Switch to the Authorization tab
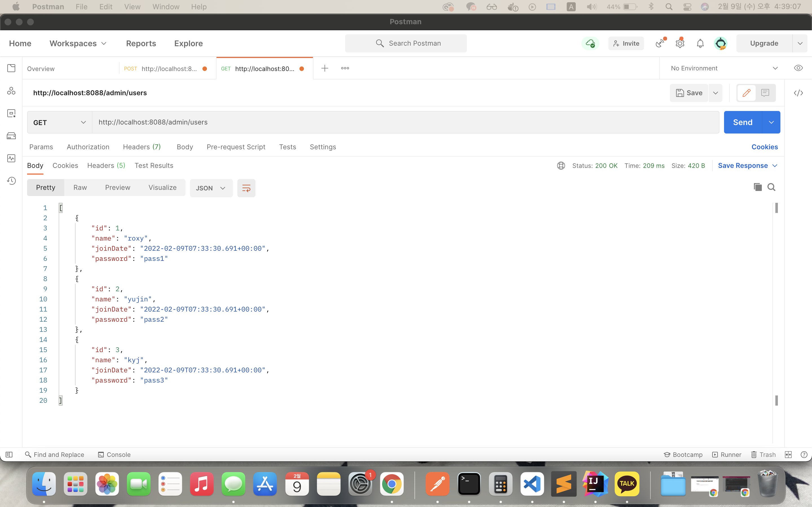 point(88,147)
